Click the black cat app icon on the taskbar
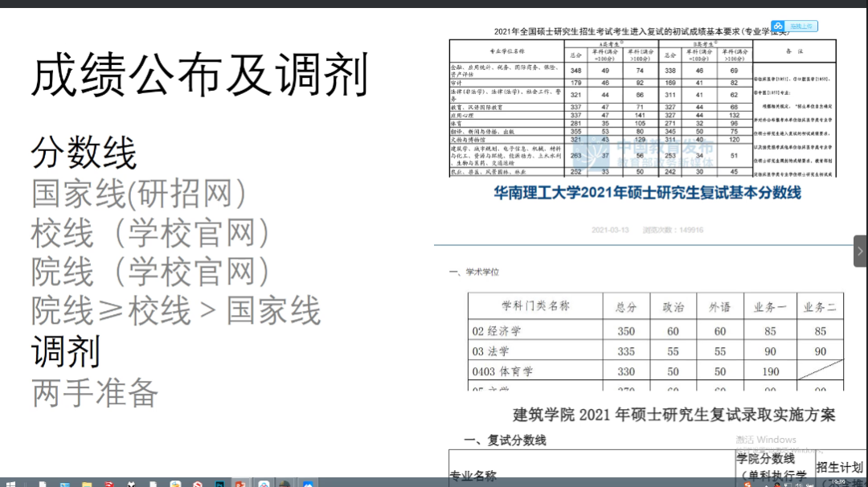The height and width of the screenshot is (487, 868). coord(131,481)
